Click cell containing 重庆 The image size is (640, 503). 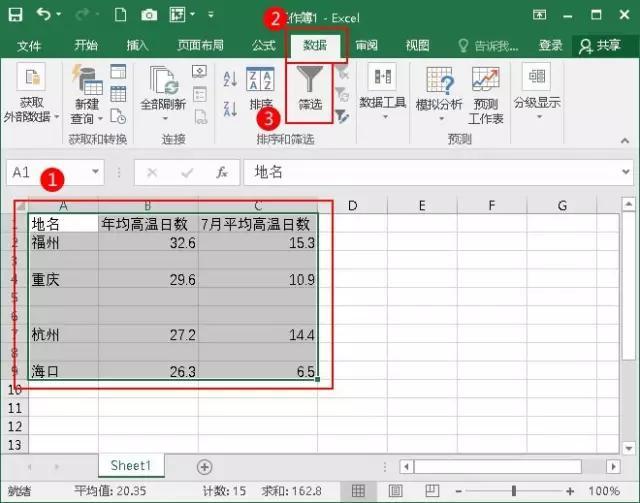[x=63, y=280]
